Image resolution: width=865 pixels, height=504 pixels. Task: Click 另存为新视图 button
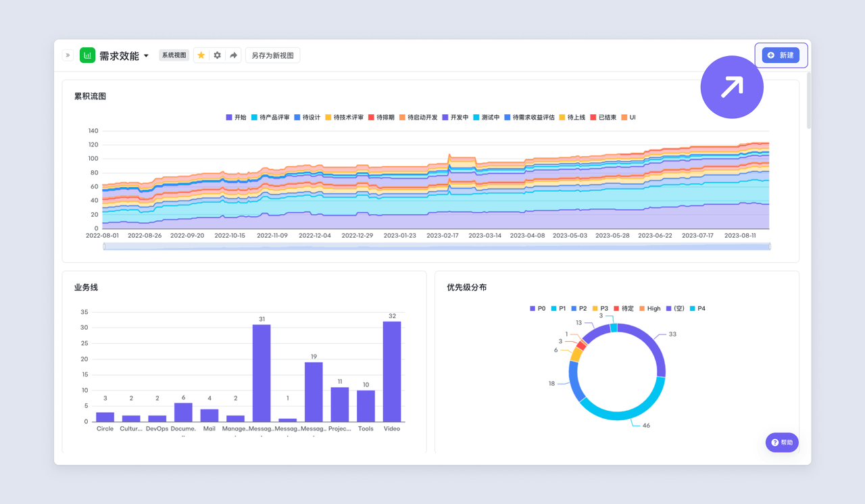(272, 55)
